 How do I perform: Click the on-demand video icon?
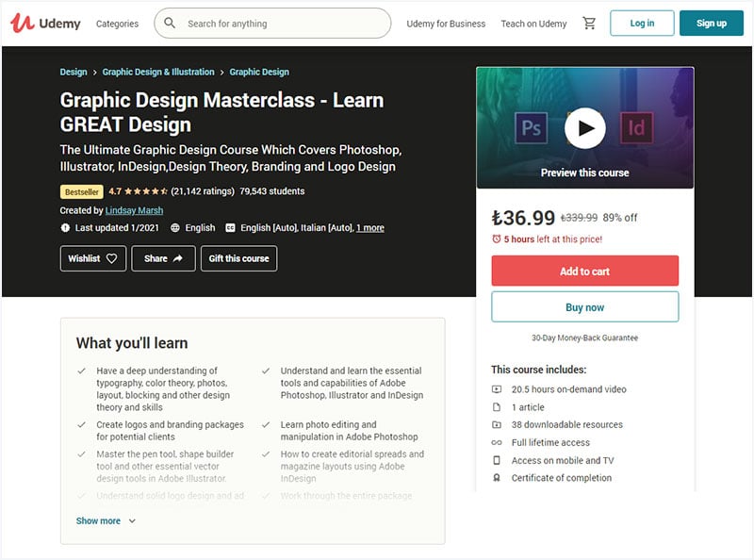(x=497, y=389)
